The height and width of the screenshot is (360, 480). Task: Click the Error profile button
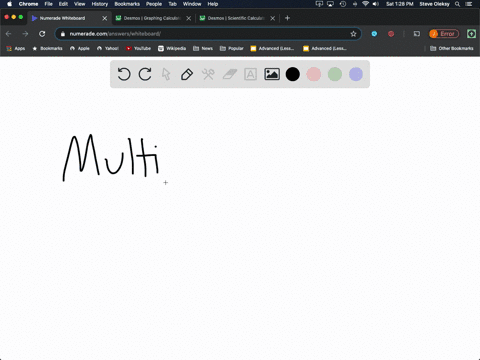coord(444,34)
